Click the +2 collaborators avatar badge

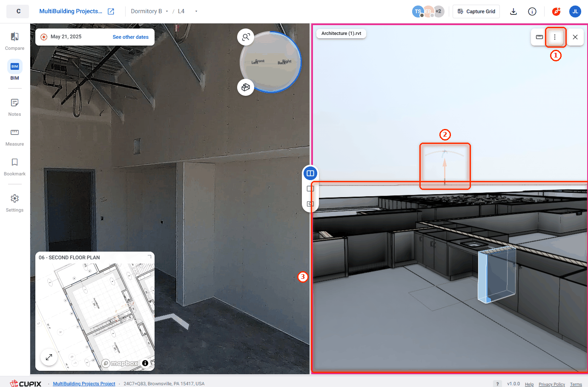pos(438,11)
